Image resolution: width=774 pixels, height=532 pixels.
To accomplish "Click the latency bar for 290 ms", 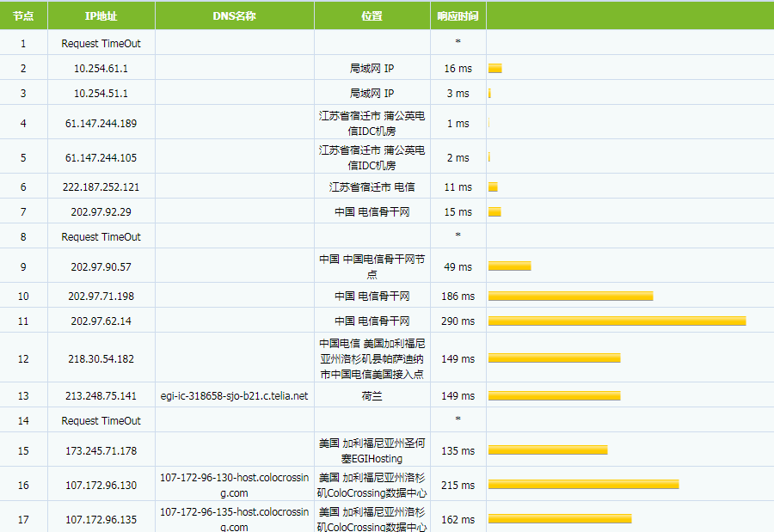I will click(617, 321).
